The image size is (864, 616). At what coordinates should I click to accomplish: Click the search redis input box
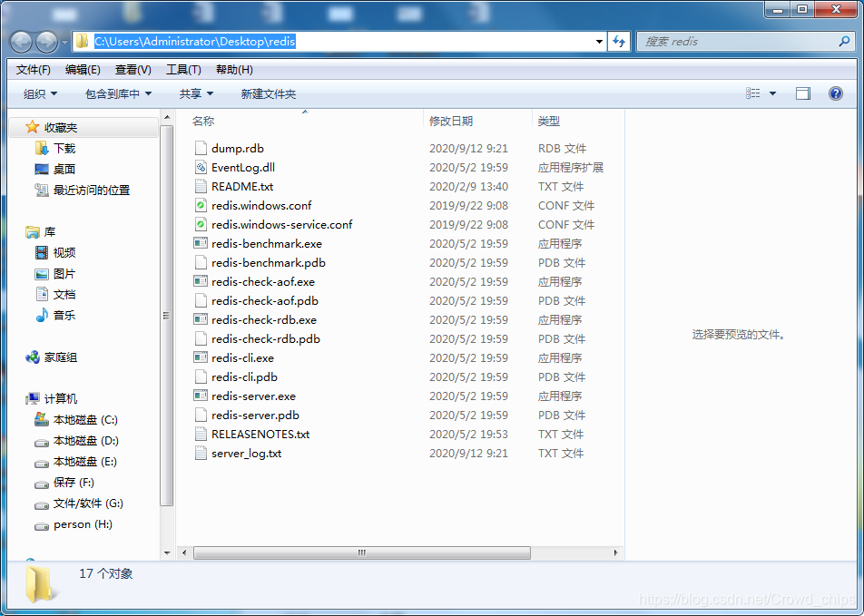(x=745, y=42)
